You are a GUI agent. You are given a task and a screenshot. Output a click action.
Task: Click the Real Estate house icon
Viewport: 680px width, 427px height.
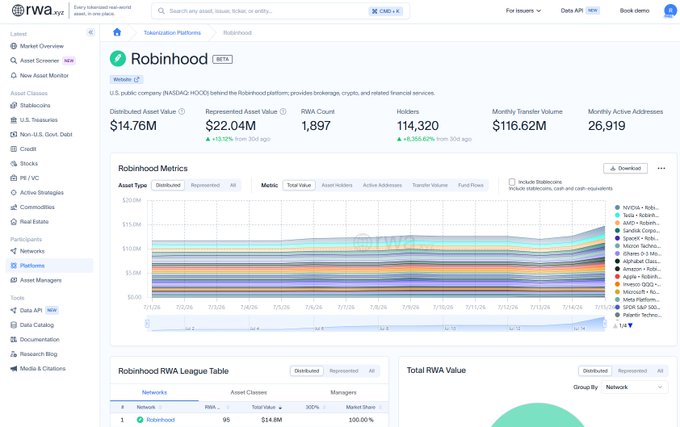point(13,222)
